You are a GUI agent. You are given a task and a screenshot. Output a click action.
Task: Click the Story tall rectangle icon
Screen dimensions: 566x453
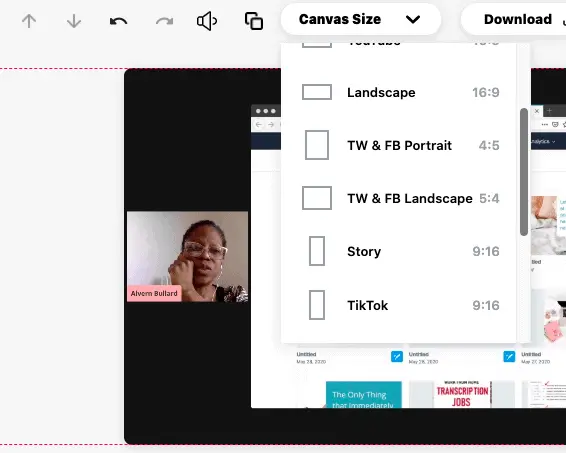tap(317, 251)
